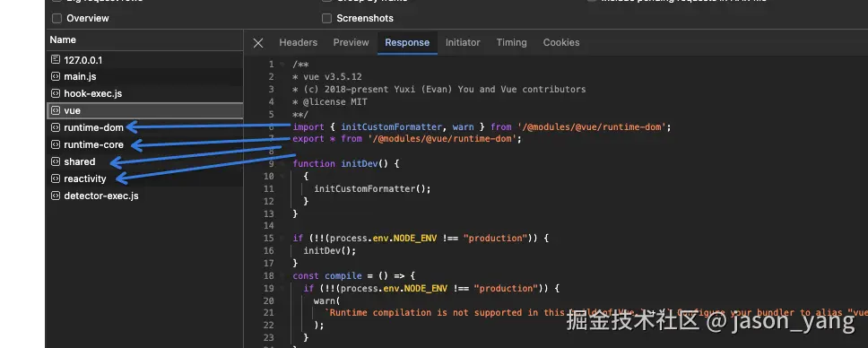Click the script icon beside hook-exec.js
The width and height of the screenshot is (868, 348).
coord(56,93)
